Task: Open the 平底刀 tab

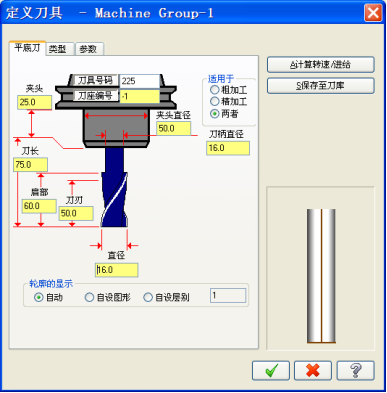Action: click(27, 48)
